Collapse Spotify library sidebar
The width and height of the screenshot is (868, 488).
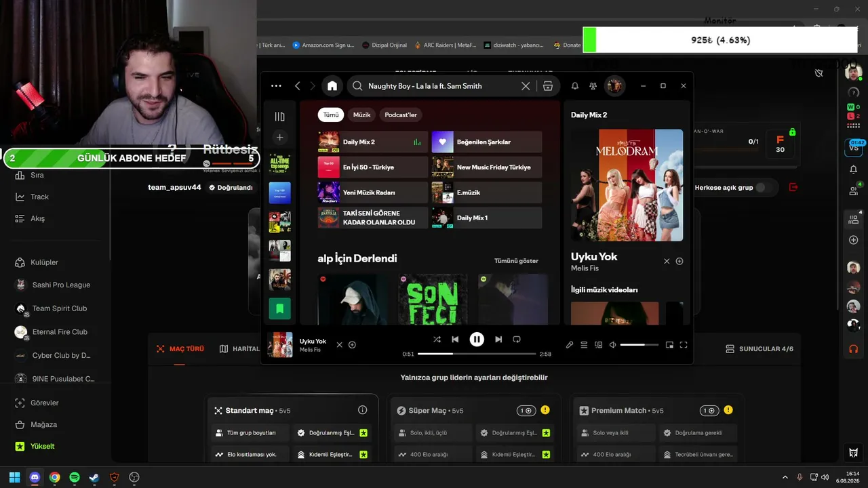279,117
